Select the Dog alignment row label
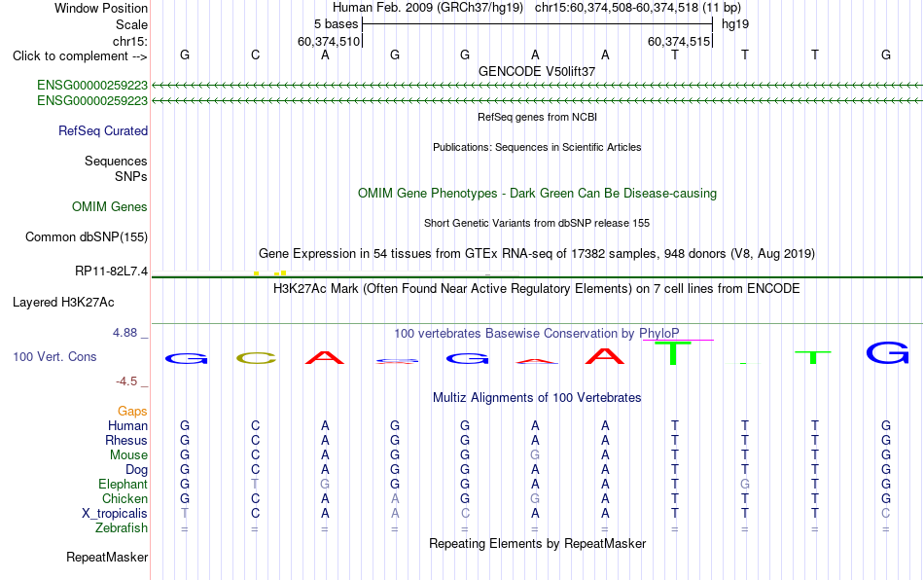This screenshot has width=924, height=580. tap(136, 470)
